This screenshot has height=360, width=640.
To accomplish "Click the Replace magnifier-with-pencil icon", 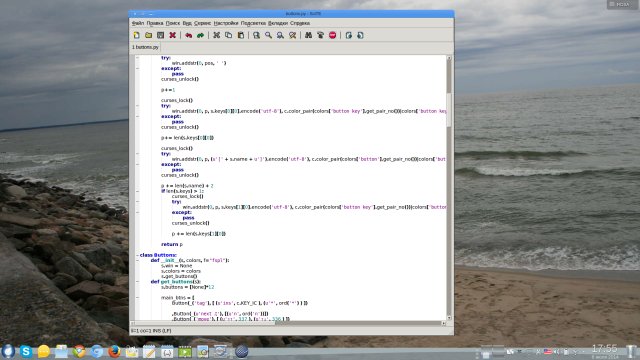I will 292,36.
